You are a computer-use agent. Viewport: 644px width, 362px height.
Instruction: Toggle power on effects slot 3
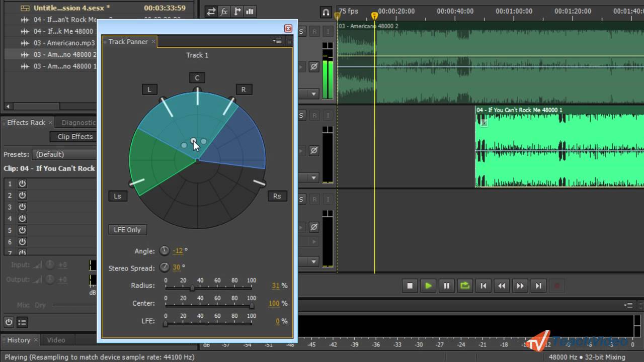point(22,207)
